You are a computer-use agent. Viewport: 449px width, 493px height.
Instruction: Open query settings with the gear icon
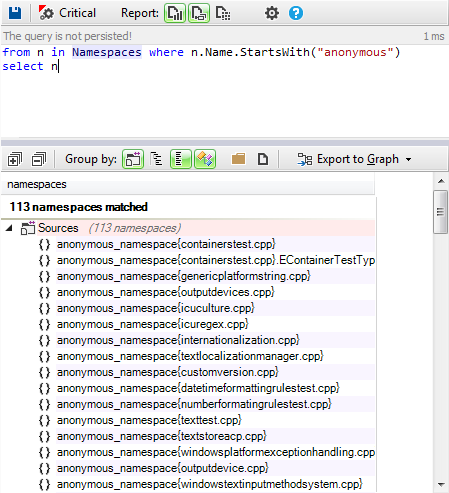(x=272, y=13)
